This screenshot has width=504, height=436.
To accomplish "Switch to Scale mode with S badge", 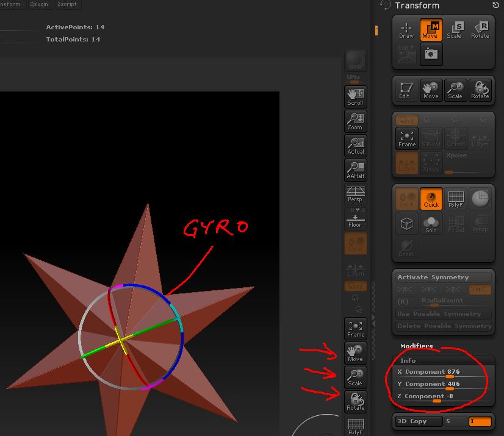I will point(455,30).
